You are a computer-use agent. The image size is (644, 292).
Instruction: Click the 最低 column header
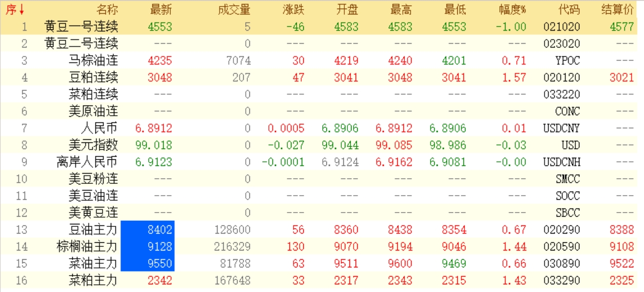(x=455, y=10)
